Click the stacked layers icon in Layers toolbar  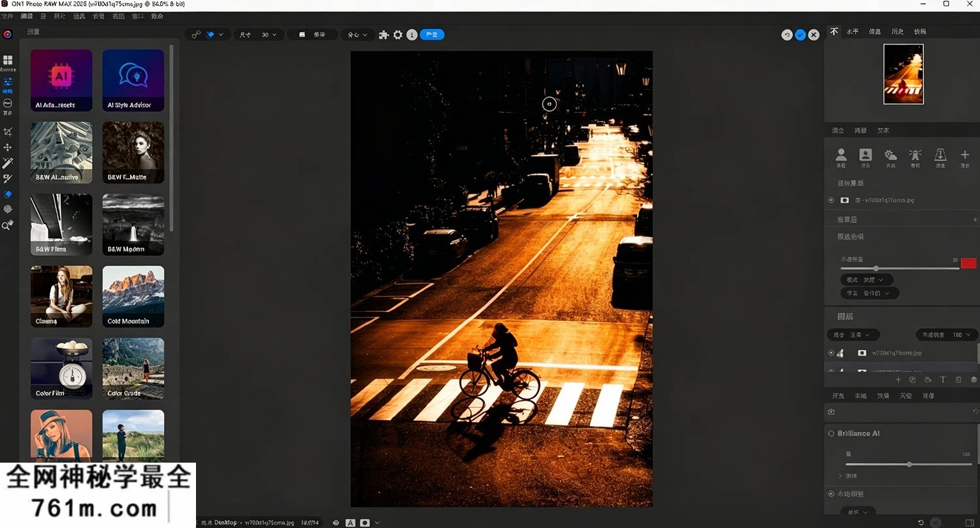974,380
